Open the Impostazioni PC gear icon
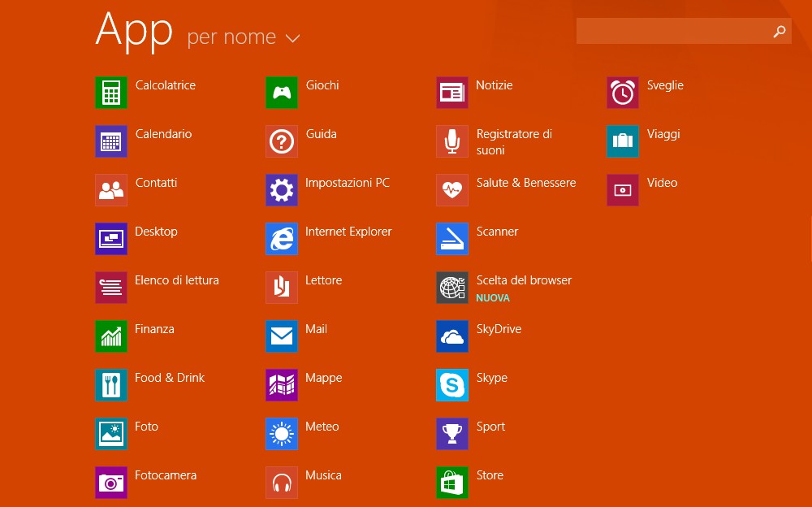The width and height of the screenshot is (812, 507). [282, 190]
